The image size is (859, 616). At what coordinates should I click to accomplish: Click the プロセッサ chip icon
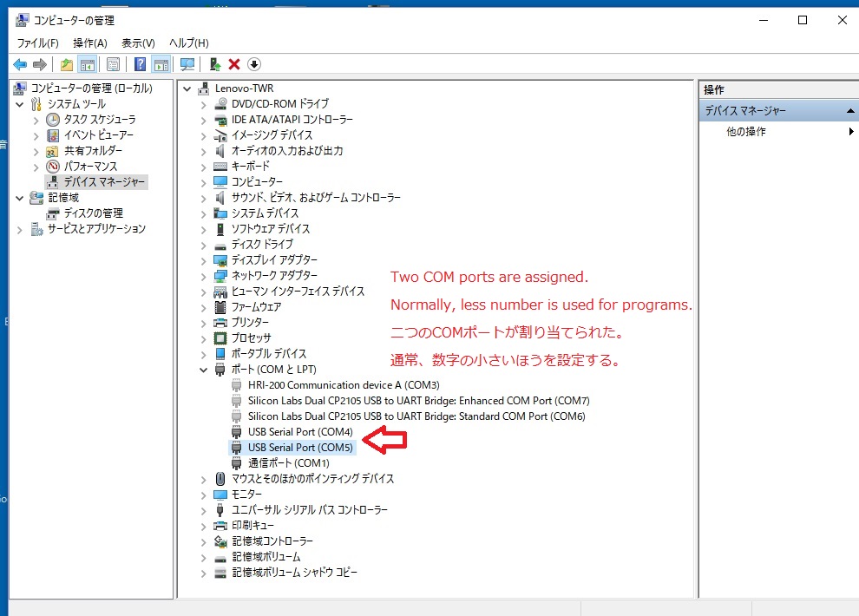click(x=220, y=338)
